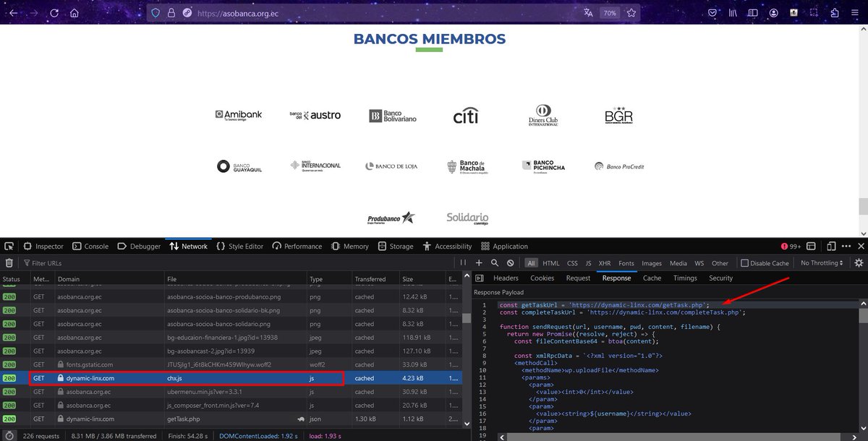Click the Banco Pichincha logo

click(x=543, y=166)
